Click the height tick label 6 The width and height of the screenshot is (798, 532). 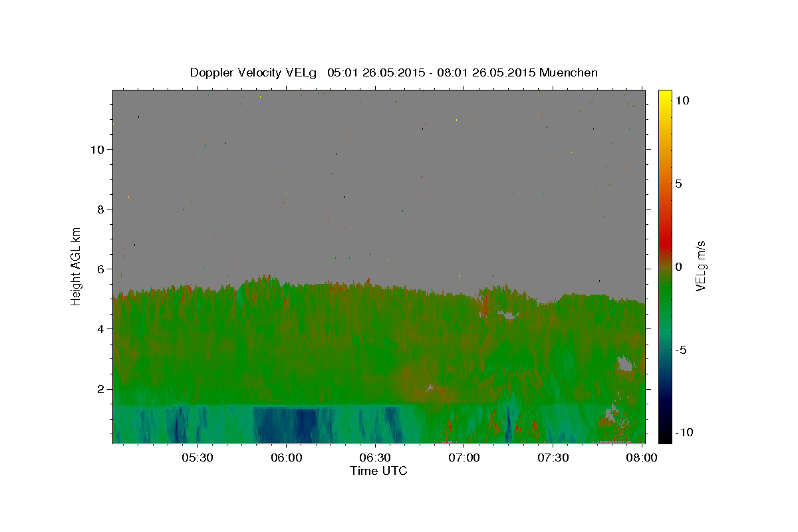point(100,269)
